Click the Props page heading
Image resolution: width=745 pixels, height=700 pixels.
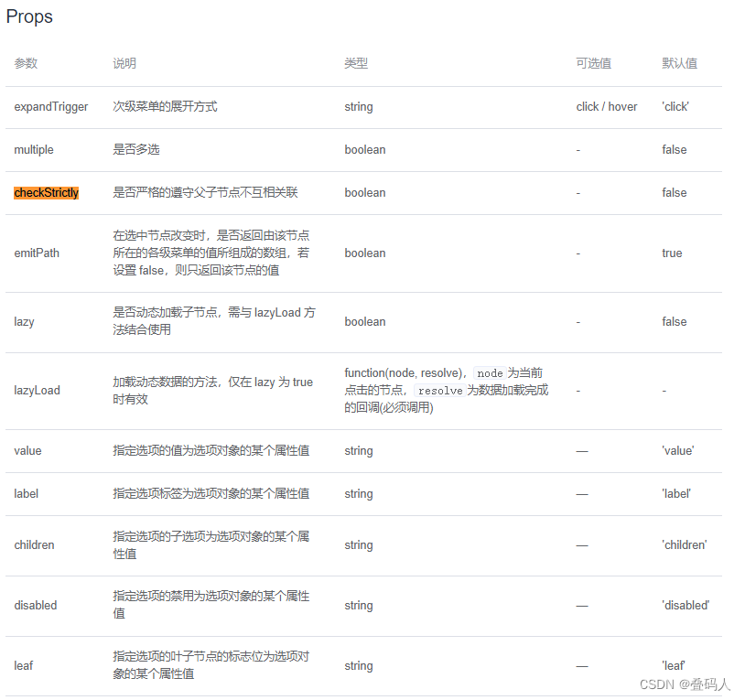click(28, 16)
